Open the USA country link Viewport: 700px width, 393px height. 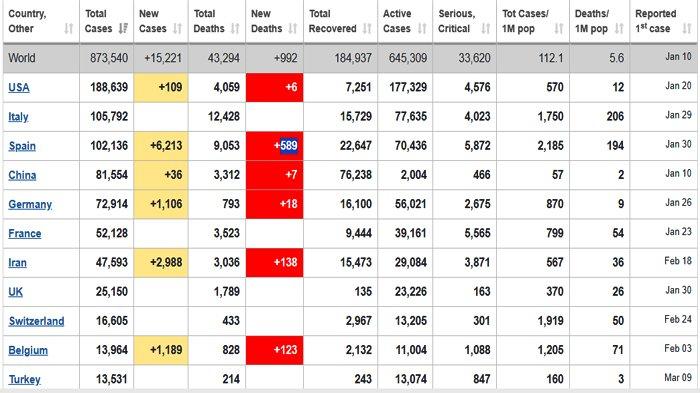(19, 88)
